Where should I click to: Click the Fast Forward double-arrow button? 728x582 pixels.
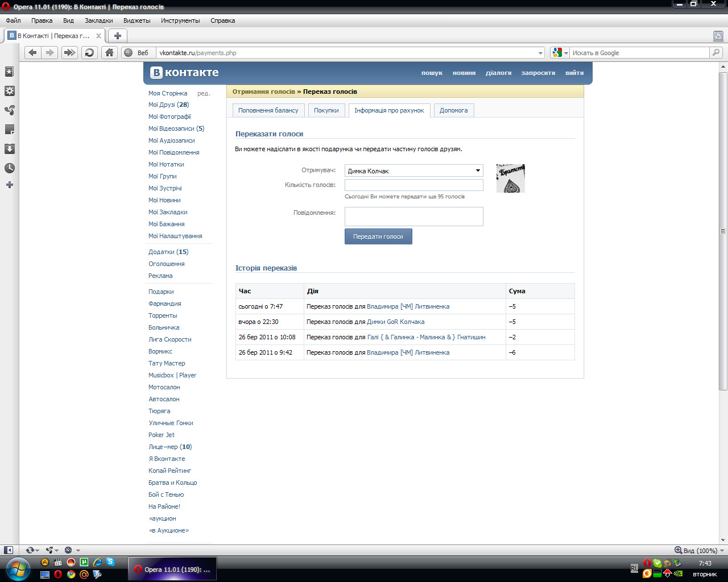69,53
